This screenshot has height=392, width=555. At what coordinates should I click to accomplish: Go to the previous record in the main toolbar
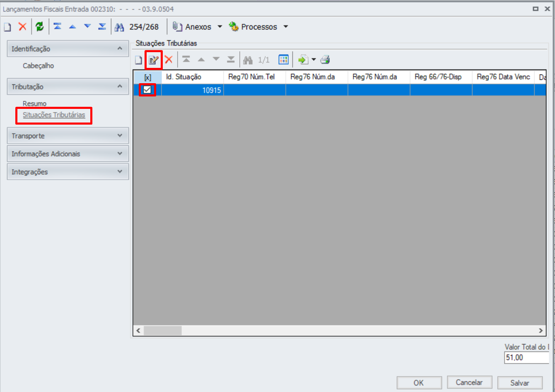point(72,27)
